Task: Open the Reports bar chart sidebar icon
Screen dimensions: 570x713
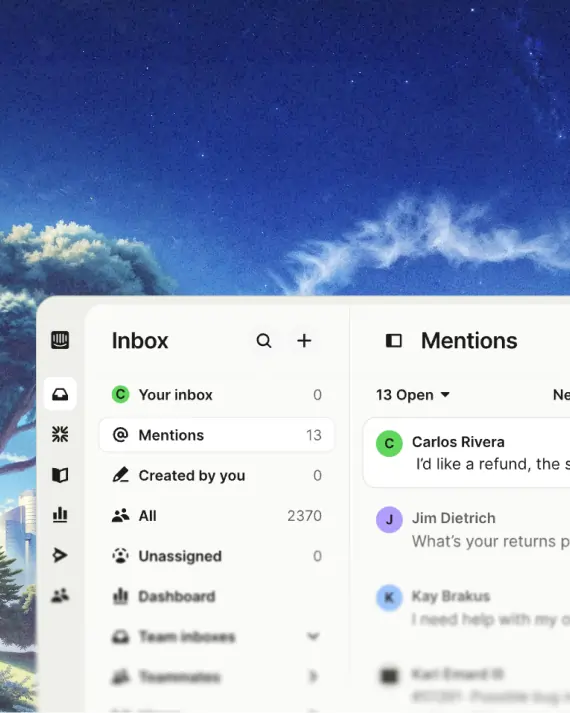Action: [60, 515]
